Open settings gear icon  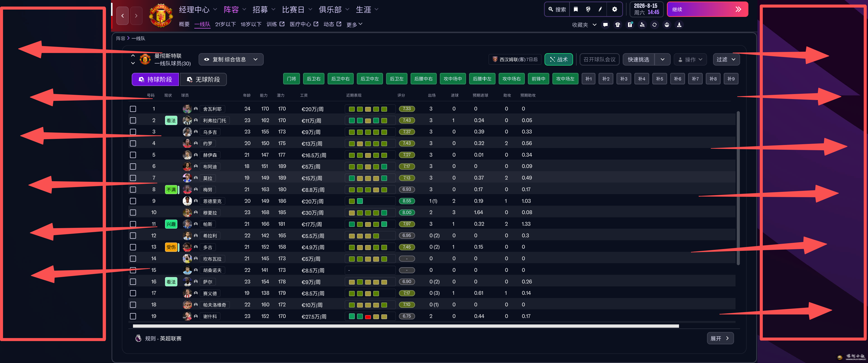pos(614,9)
